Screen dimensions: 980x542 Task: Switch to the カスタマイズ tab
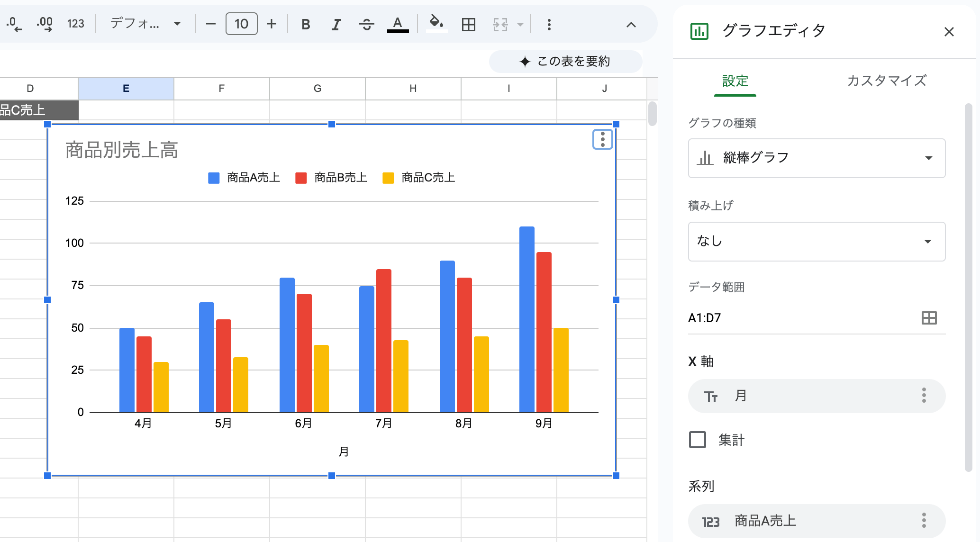pyautogui.click(x=886, y=81)
